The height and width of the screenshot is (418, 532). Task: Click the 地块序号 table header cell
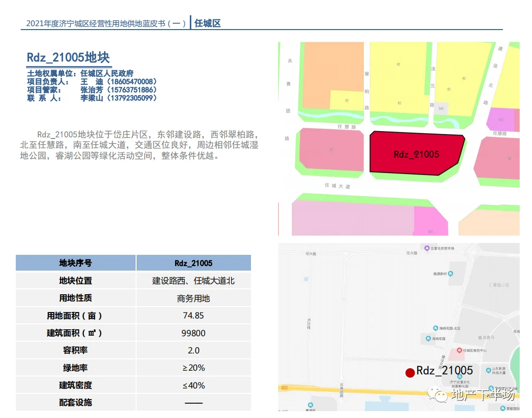point(75,263)
